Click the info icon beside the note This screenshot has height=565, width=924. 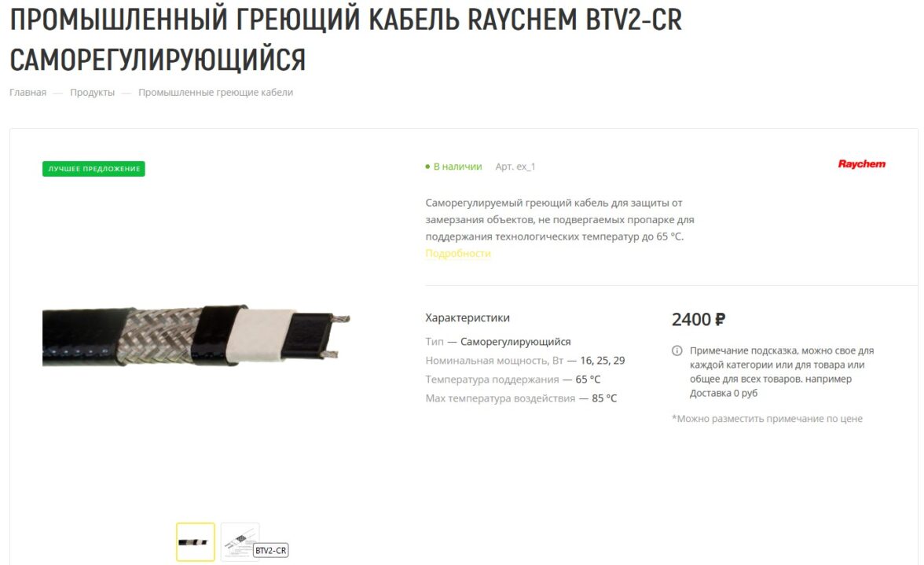tap(677, 350)
